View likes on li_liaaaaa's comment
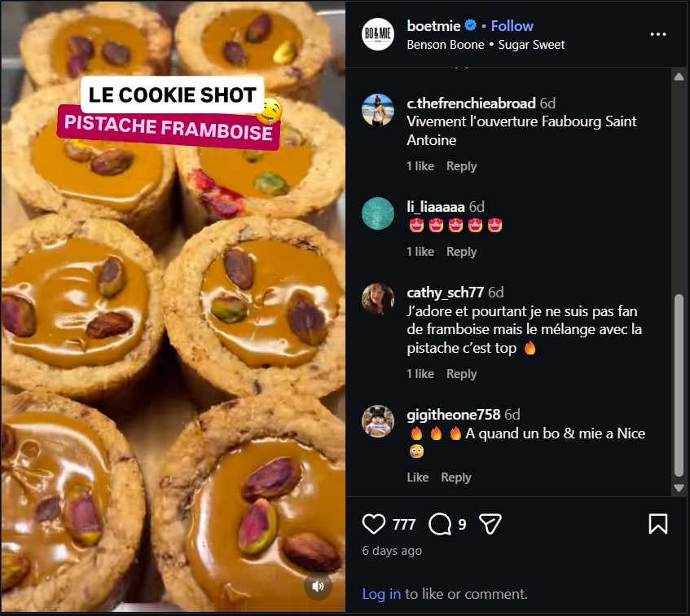Screen dimensions: 690x616 420,251
